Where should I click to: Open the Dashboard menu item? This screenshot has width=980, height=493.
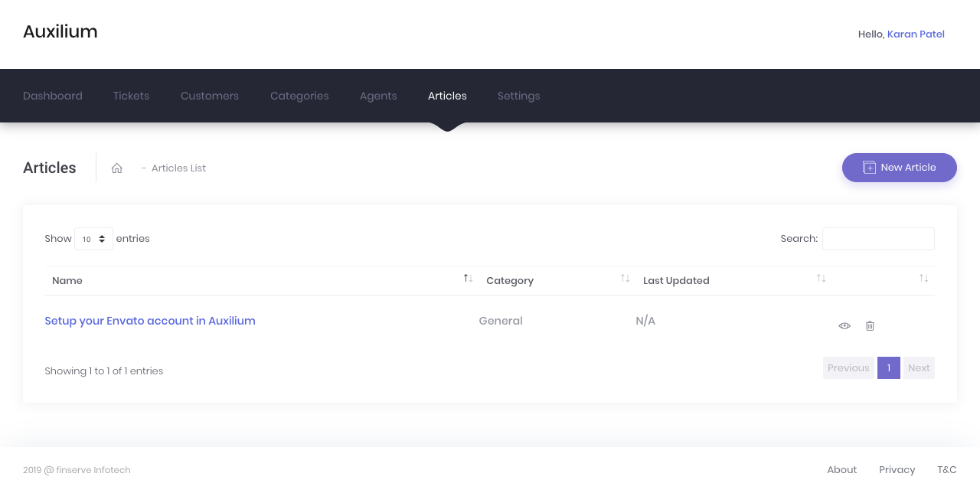(53, 96)
